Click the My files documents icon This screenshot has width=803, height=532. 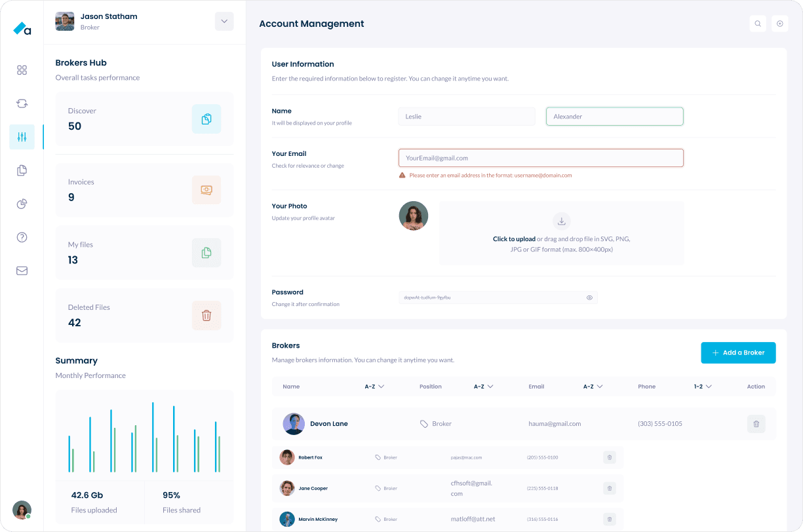[206, 252]
